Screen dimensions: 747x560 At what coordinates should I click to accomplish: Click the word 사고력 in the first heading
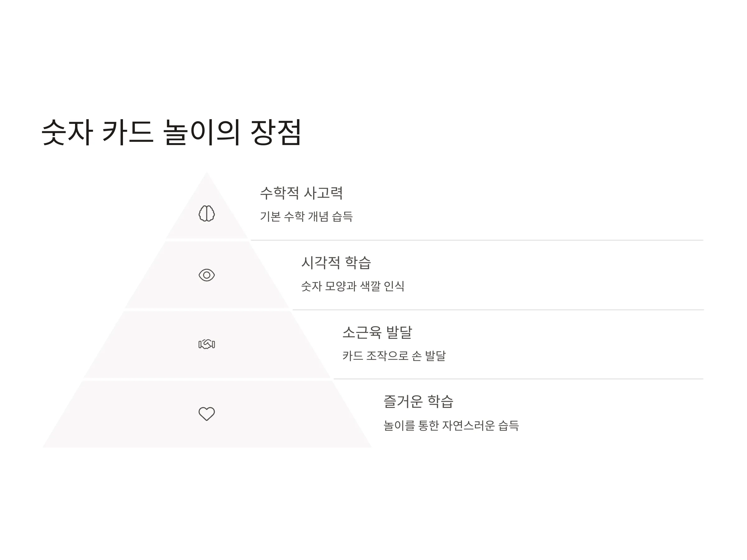pos(323,193)
